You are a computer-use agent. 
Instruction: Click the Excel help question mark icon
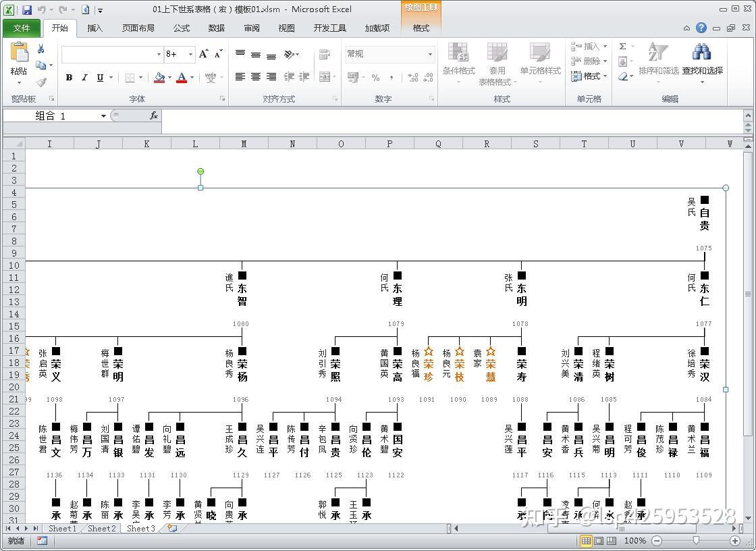pyautogui.click(x=701, y=28)
